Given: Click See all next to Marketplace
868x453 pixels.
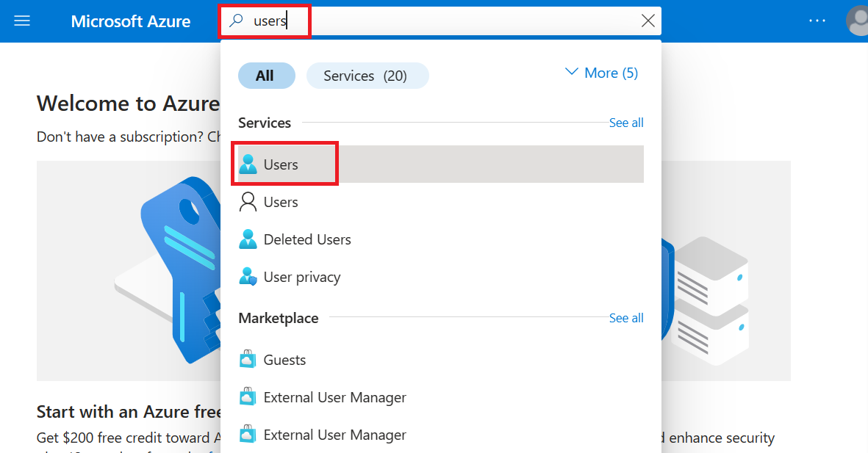Looking at the screenshot, I should (x=626, y=318).
